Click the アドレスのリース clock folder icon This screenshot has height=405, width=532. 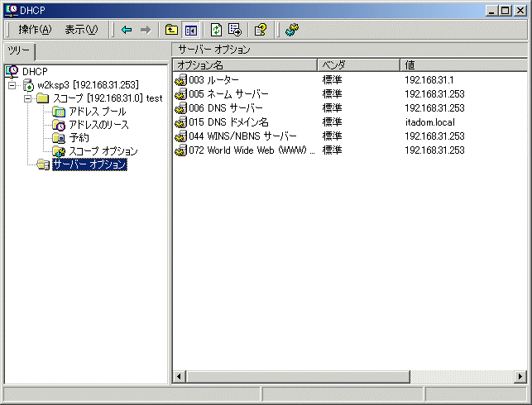tap(59, 125)
